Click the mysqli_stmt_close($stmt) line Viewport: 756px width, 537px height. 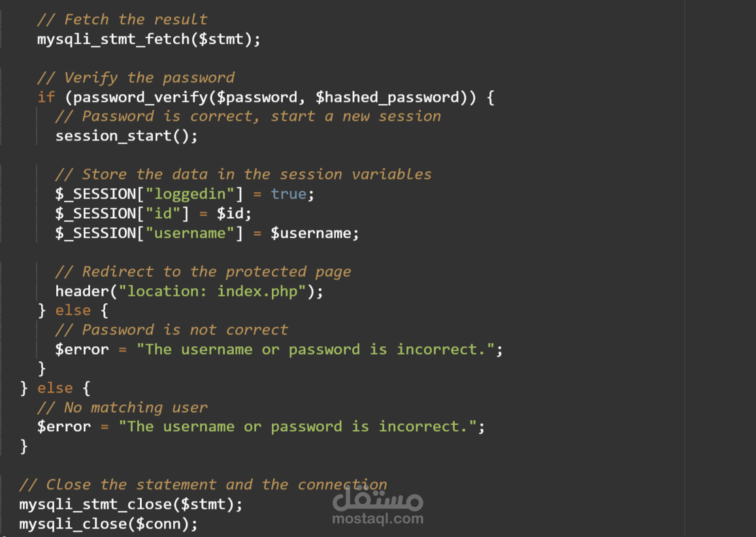click(131, 504)
